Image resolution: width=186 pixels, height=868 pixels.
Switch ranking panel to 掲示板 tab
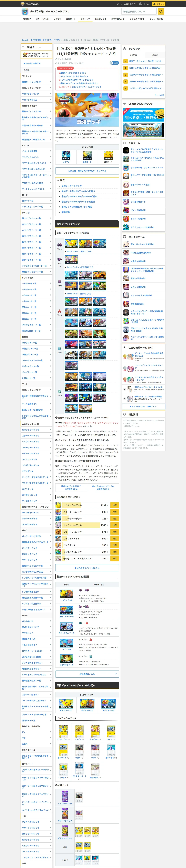155,55
